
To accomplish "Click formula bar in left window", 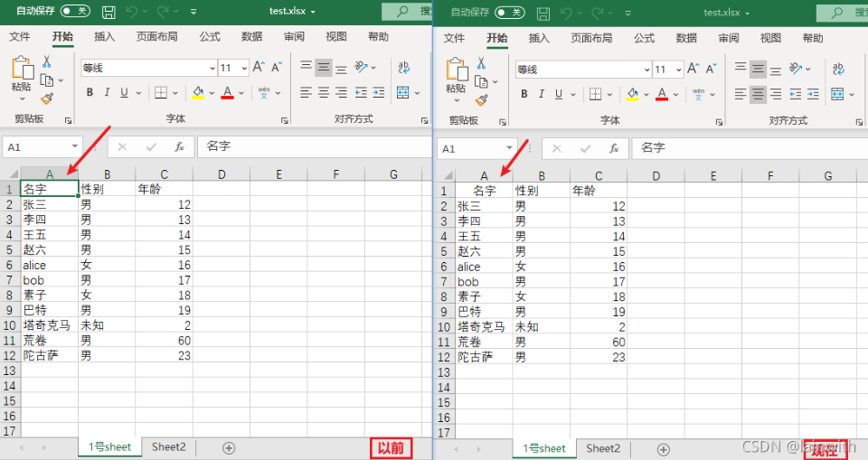I will 314,146.
